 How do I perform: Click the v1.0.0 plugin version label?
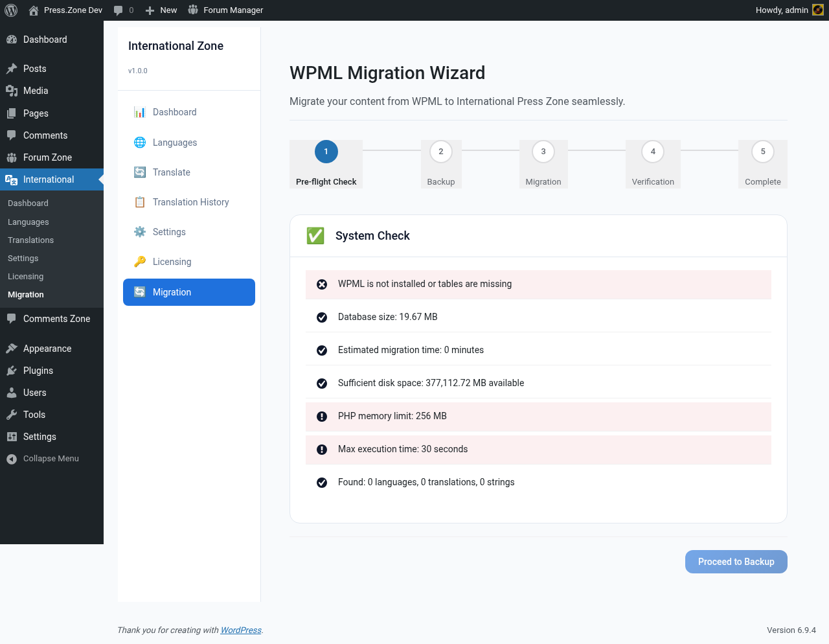coord(138,71)
